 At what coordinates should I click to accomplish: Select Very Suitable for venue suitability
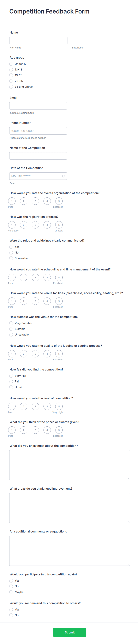click(x=11, y=323)
